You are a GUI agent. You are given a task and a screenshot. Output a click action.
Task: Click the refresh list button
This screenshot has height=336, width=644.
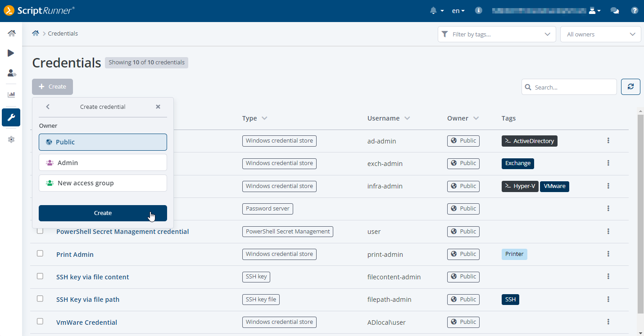[630, 87]
